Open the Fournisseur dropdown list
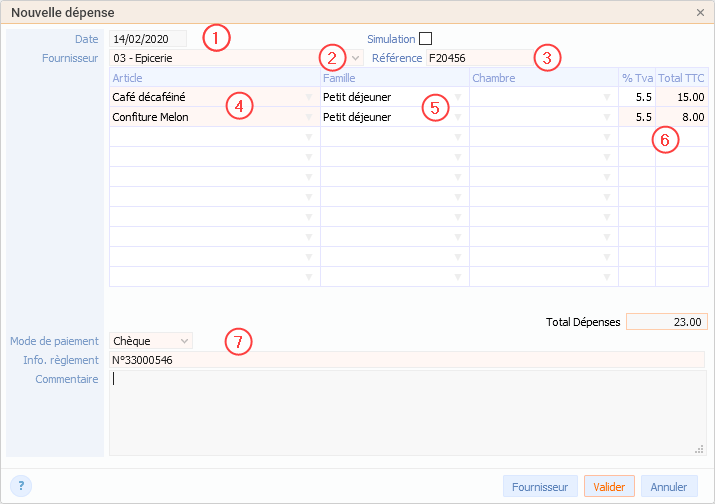This screenshot has height=504, width=715. 356,58
